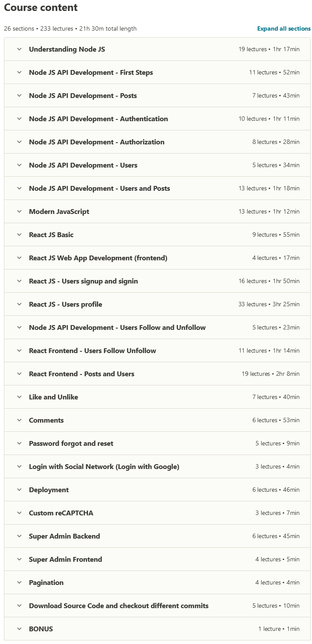Open the Custom reCAPTCHA chevron

tap(19, 513)
